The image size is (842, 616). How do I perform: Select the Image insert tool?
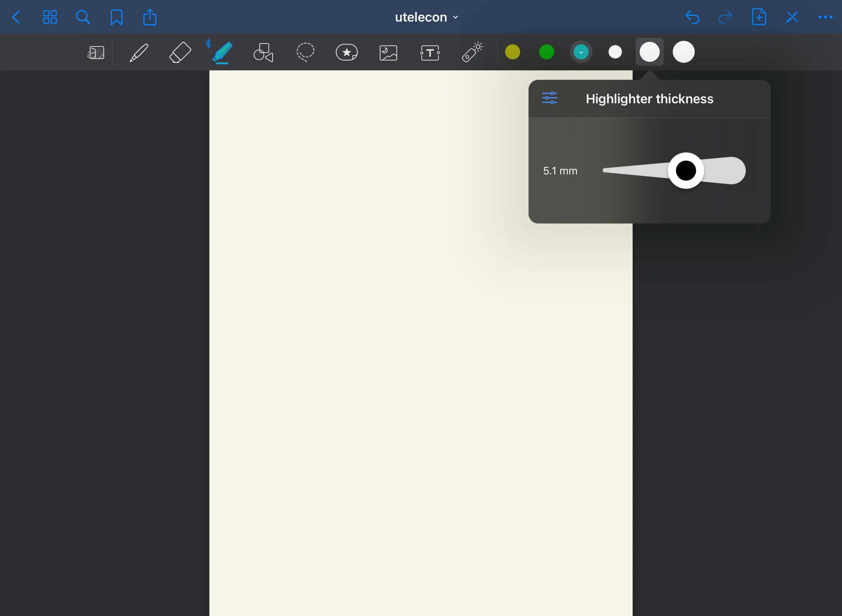coord(388,53)
